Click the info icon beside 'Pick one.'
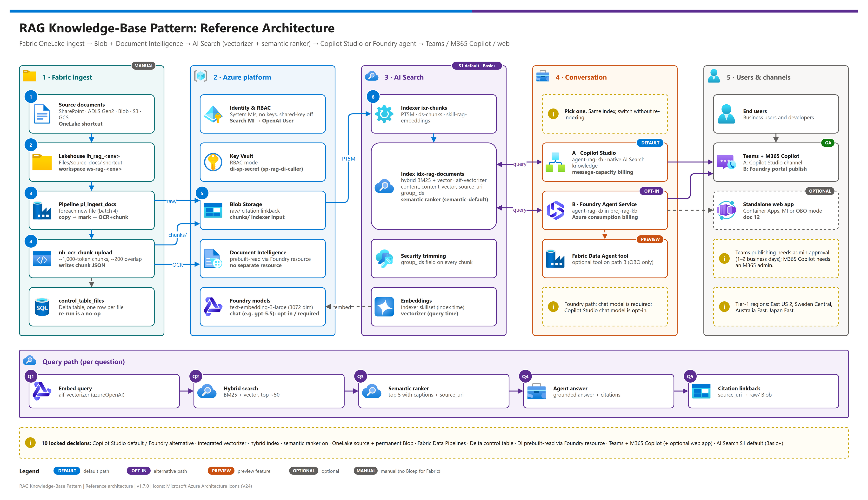The width and height of the screenshot is (868, 500). point(553,114)
